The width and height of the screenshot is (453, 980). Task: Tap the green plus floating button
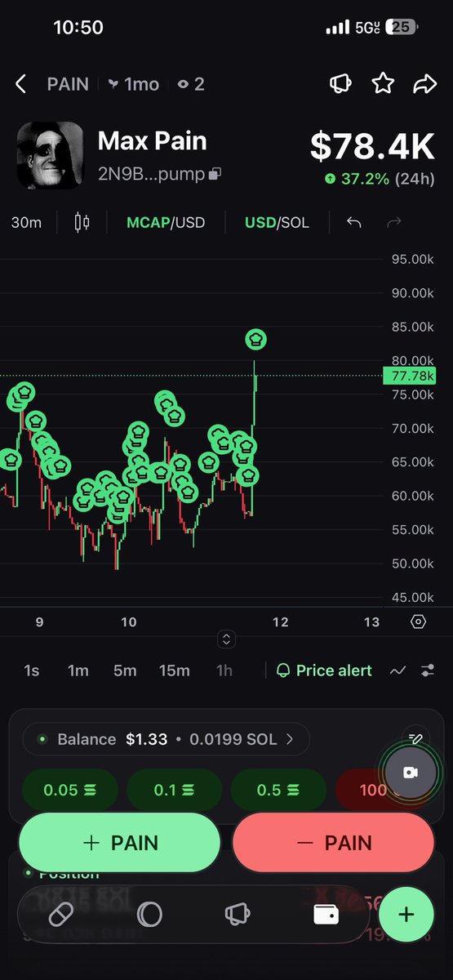[406, 914]
